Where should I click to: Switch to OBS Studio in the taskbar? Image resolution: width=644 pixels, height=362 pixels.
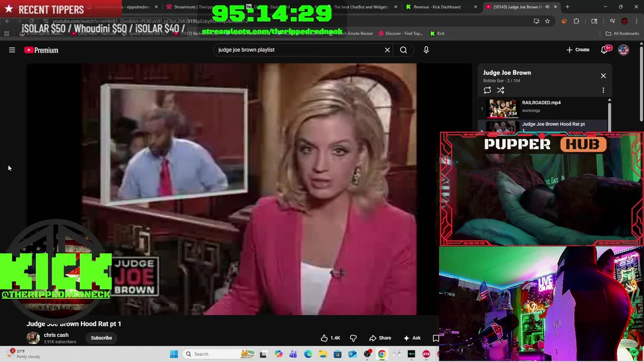point(367,354)
